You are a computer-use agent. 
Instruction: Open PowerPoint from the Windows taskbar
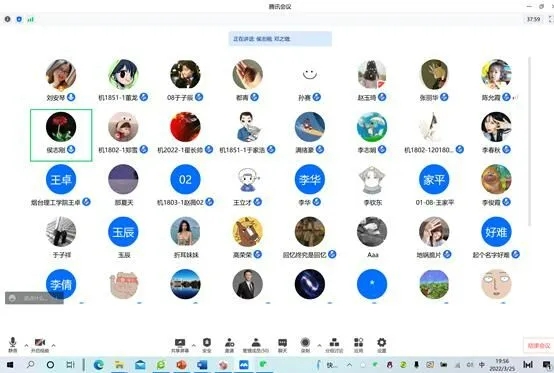tap(182, 365)
